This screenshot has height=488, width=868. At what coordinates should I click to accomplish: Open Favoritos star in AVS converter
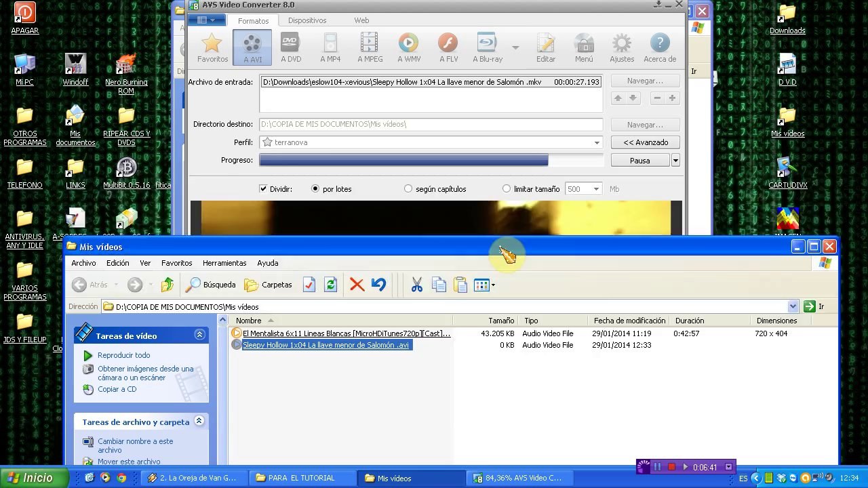click(x=212, y=47)
